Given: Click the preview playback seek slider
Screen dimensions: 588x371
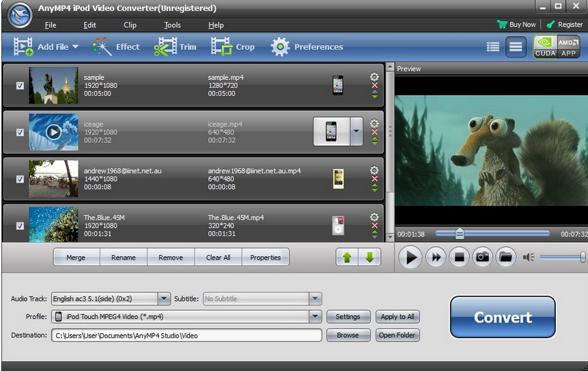Looking at the screenshot, I should coord(492,234).
